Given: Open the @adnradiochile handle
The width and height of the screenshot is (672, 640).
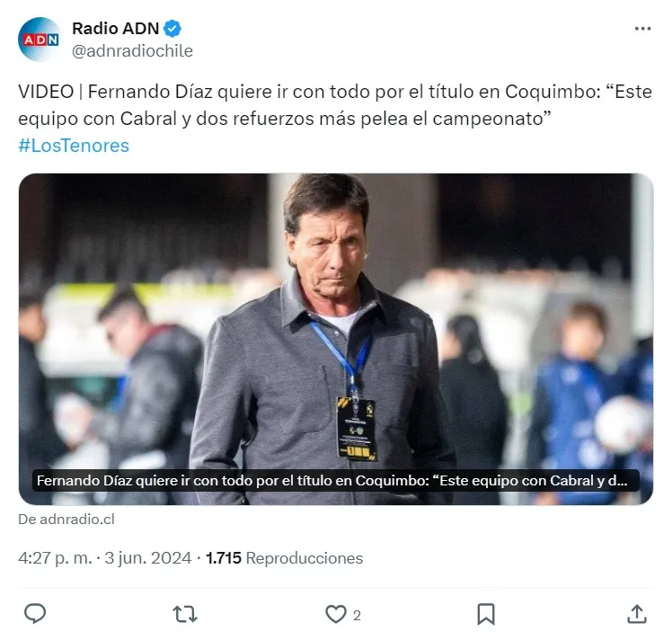Looking at the screenshot, I should tap(132, 51).
